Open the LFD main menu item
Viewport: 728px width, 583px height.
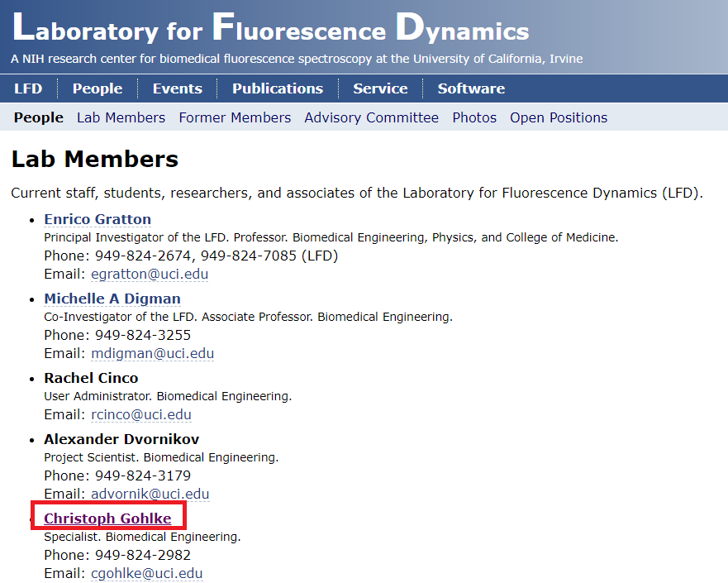(28, 88)
